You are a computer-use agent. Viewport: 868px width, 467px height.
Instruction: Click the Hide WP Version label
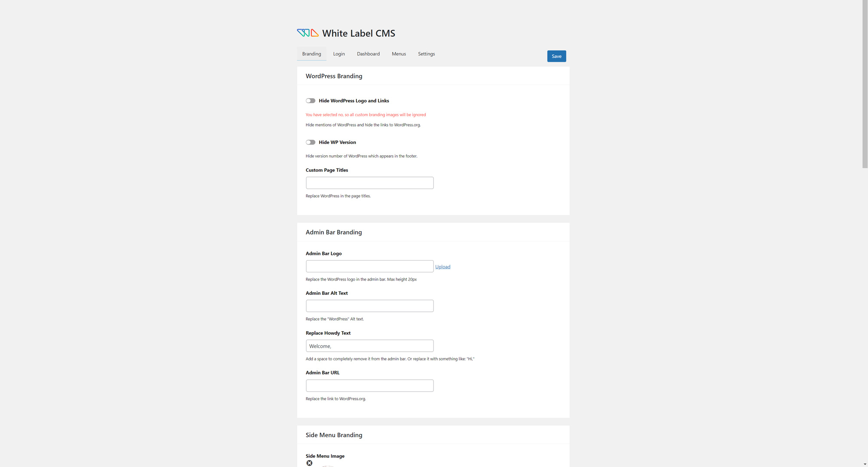[x=337, y=142]
